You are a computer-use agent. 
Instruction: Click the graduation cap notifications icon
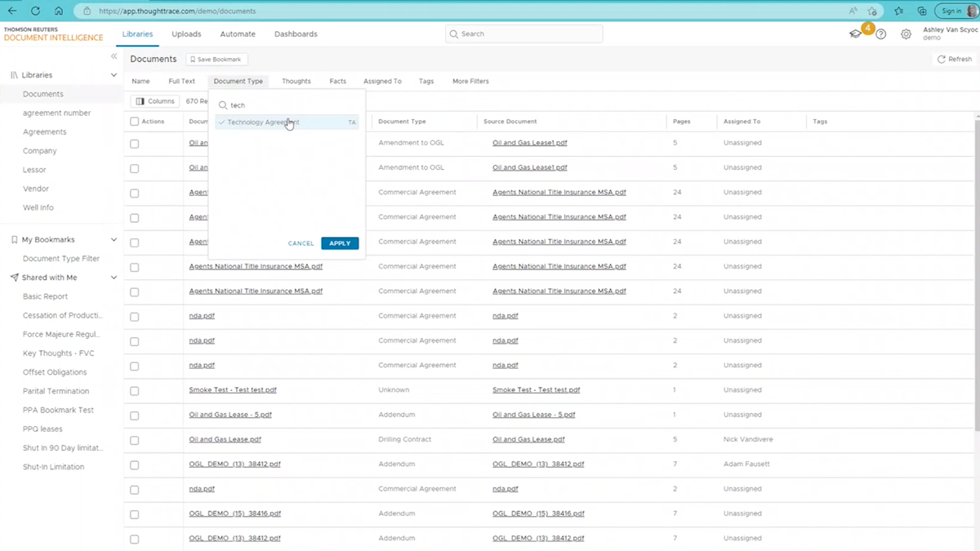856,34
